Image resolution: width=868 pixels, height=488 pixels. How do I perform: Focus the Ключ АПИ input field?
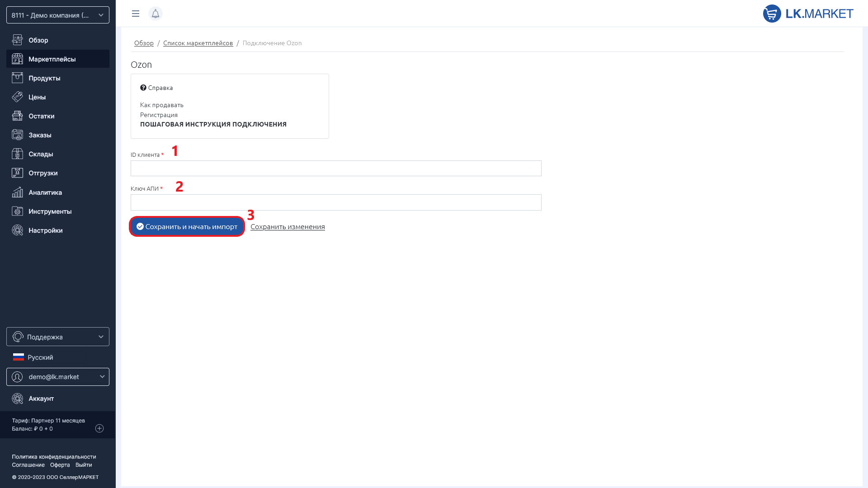(335, 202)
